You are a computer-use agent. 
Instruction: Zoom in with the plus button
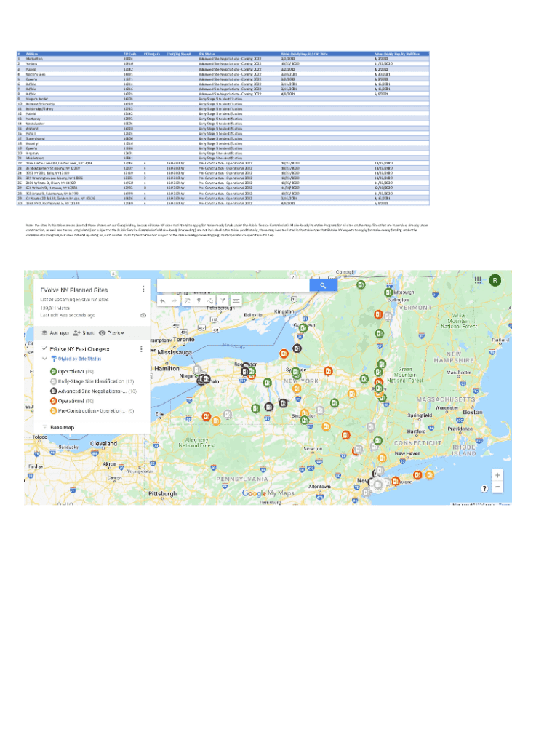[x=497, y=474]
